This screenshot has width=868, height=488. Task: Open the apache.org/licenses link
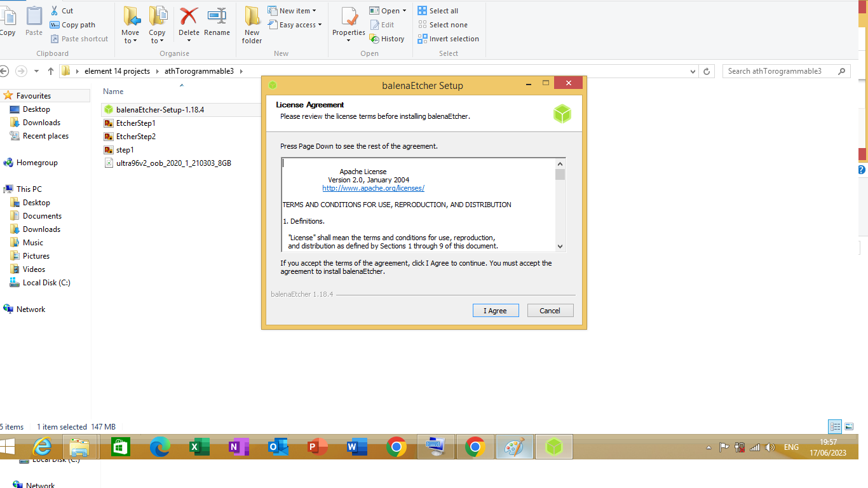373,188
